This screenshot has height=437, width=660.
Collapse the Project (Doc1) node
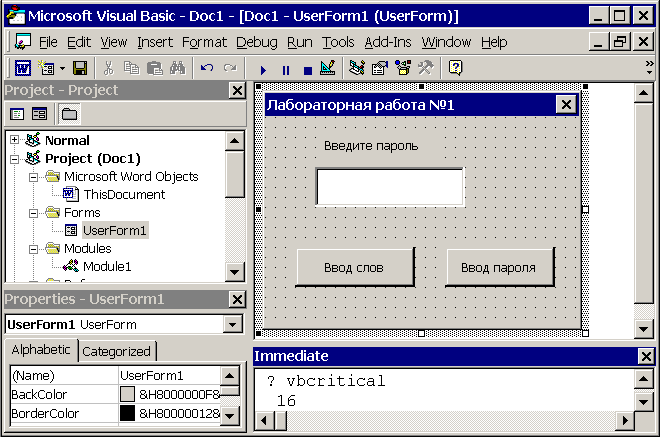[x=14, y=159]
